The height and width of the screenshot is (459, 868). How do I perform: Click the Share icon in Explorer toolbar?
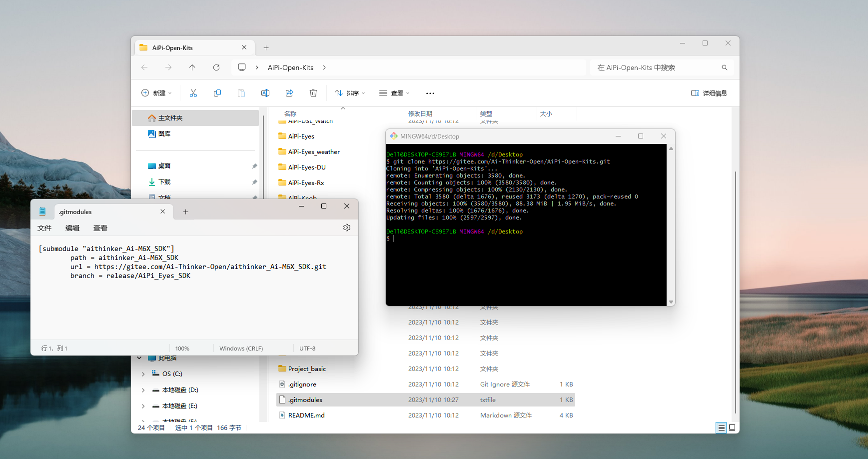[x=289, y=93]
